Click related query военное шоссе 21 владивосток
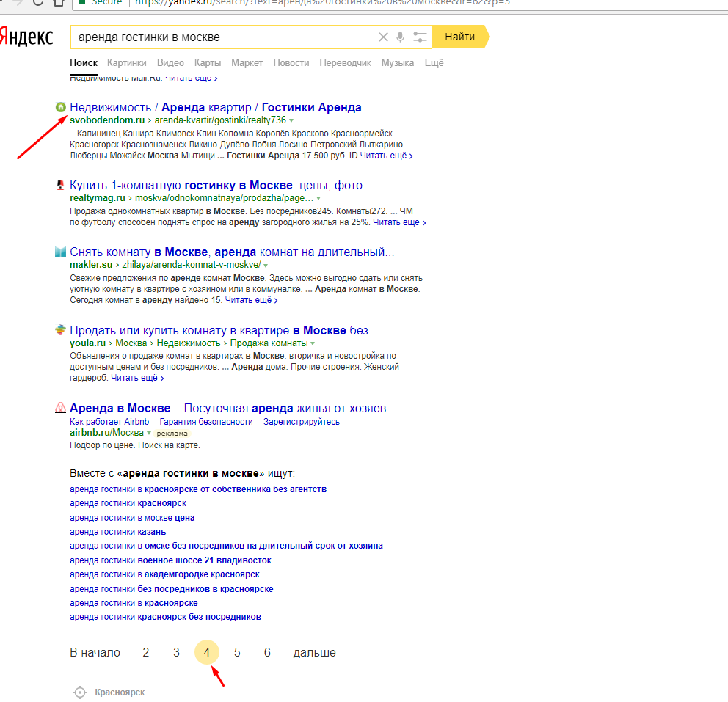 click(170, 560)
